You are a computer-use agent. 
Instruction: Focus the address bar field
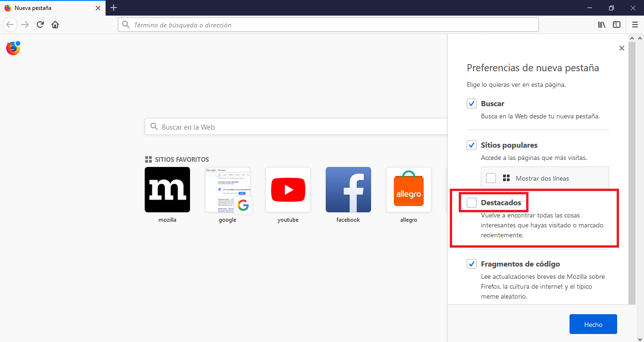[x=328, y=25]
